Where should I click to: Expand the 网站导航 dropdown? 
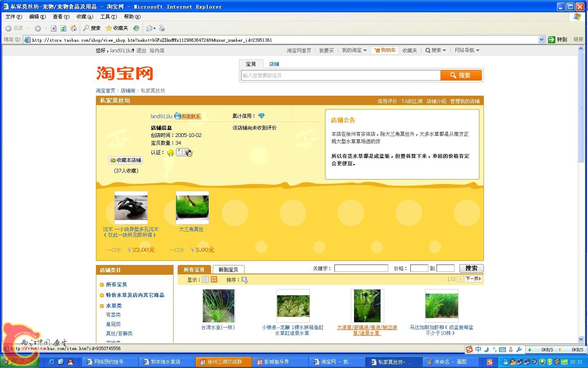(467, 50)
